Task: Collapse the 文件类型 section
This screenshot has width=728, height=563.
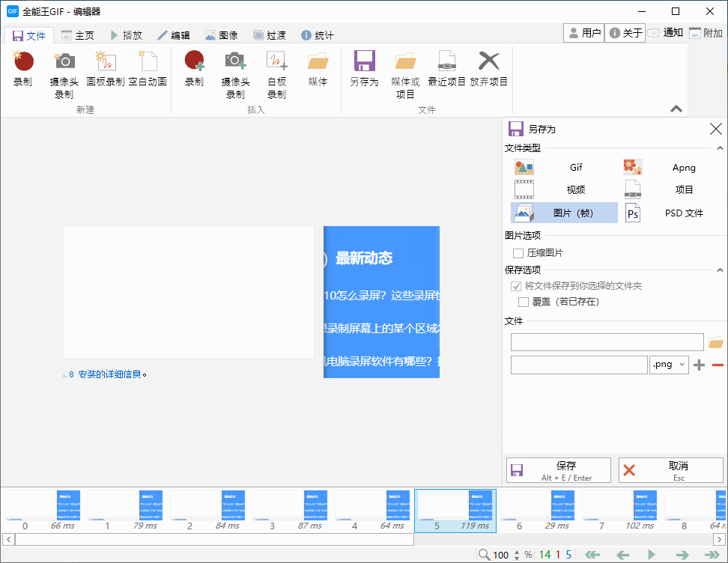Action: [x=720, y=148]
